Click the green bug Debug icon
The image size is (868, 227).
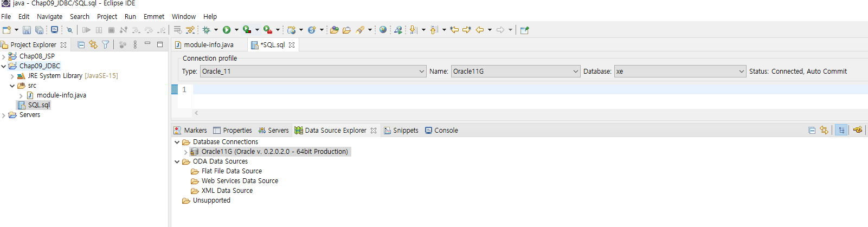pos(206,30)
